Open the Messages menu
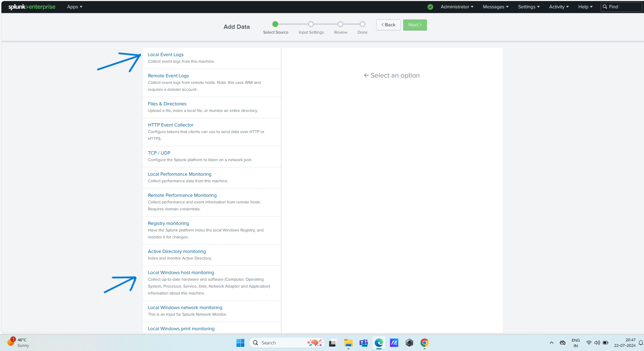The width and height of the screenshot is (644, 351). pyautogui.click(x=495, y=7)
